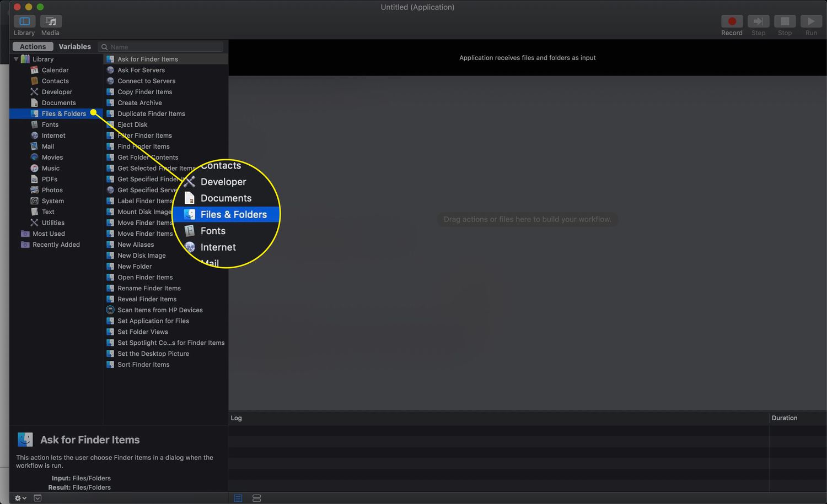The height and width of the screenshot is (504, 827).
Task: Click the Stop workflow button
Action: point(785,21)
